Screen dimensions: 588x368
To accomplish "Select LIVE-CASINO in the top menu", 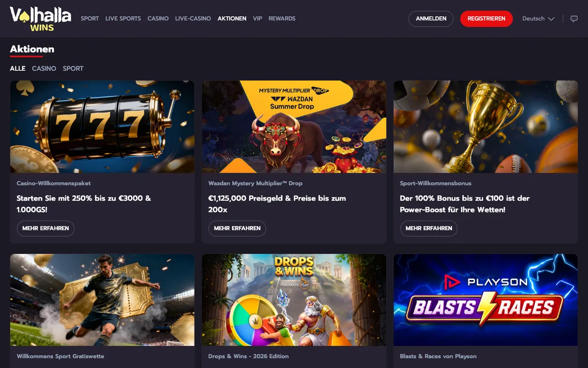I will point(193,19).
